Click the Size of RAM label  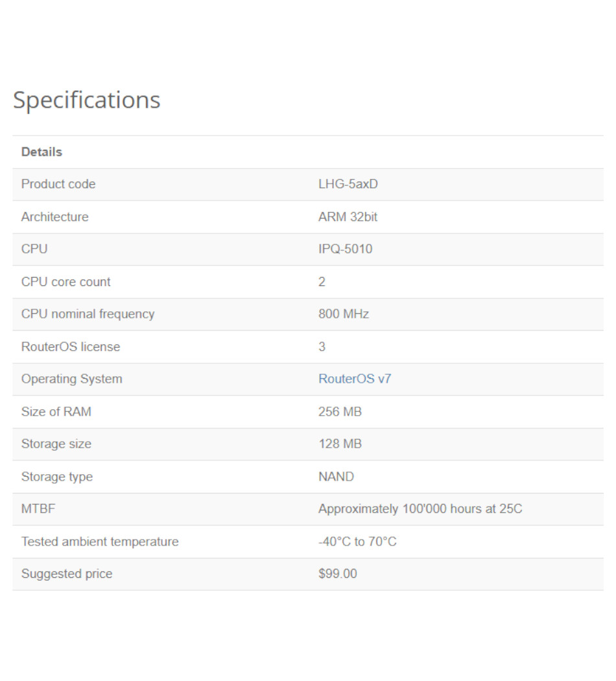click(56, 411)
